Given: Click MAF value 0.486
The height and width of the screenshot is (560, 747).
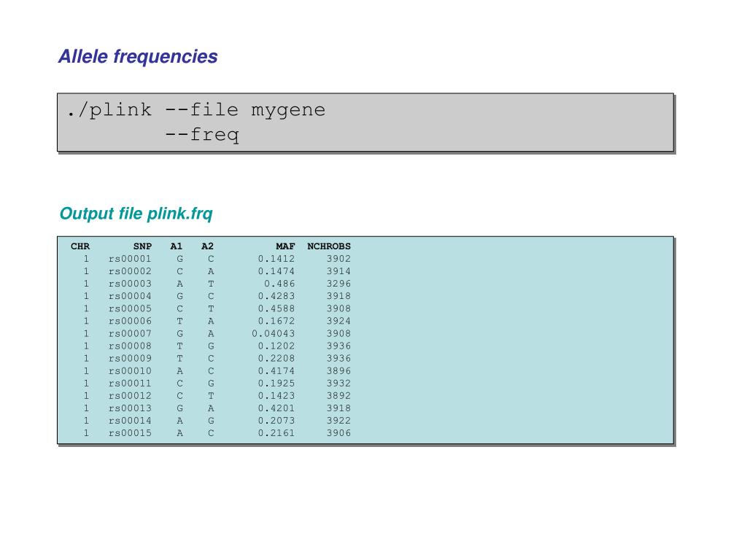Looking at the screenshot, I should 279,284.
